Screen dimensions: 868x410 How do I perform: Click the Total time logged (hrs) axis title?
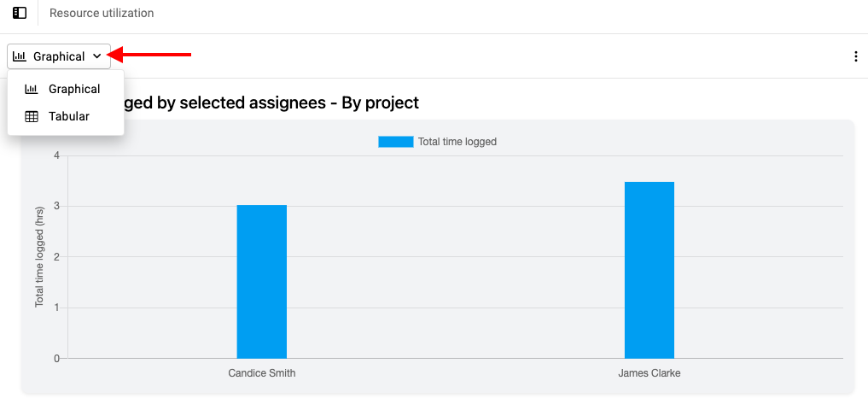tap(39, 257)
